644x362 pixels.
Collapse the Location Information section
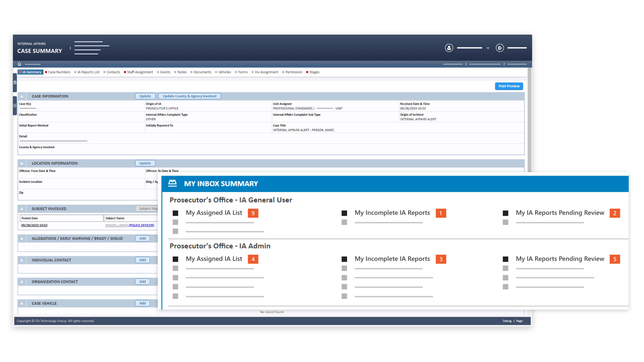click(x=22, y=163)
